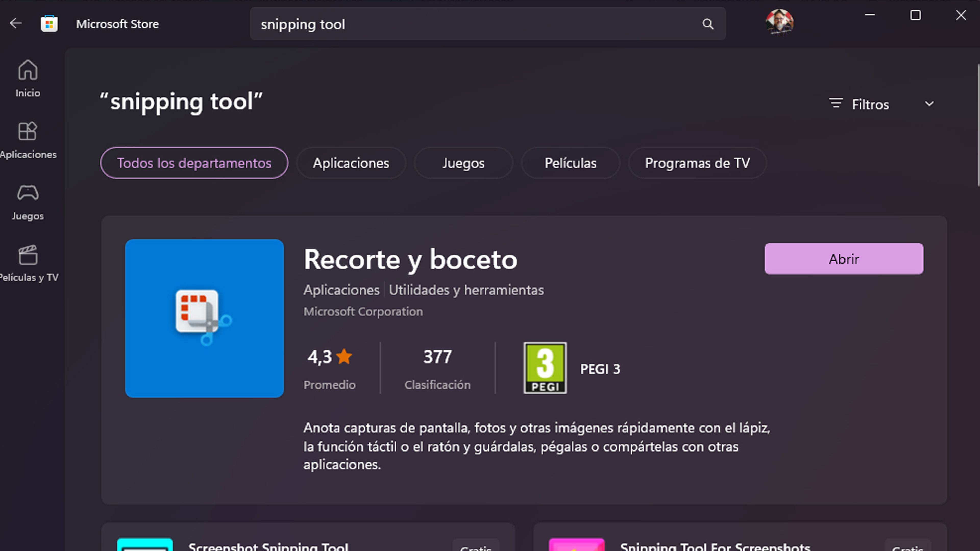Open the Inicio home section

pos(28,79)
